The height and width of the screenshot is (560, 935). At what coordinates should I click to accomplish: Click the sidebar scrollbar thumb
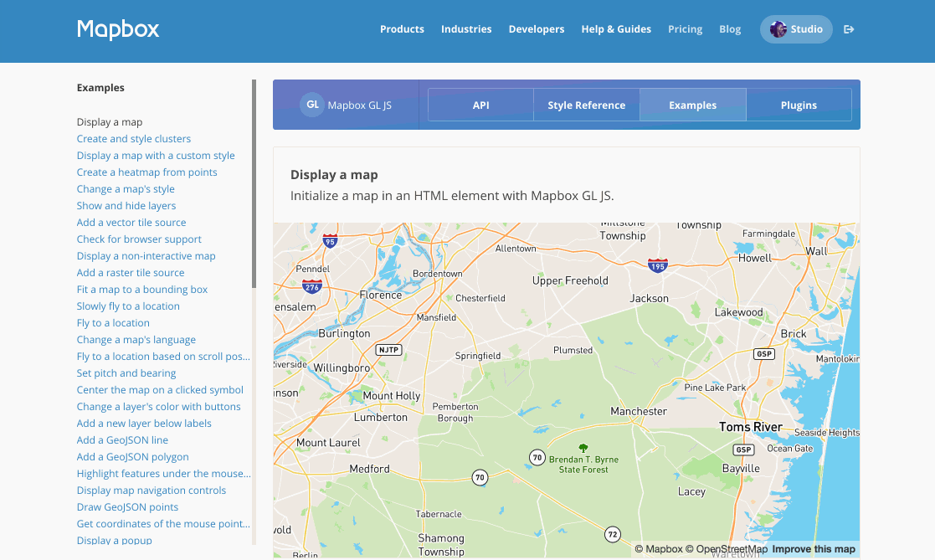coord(254,183)
